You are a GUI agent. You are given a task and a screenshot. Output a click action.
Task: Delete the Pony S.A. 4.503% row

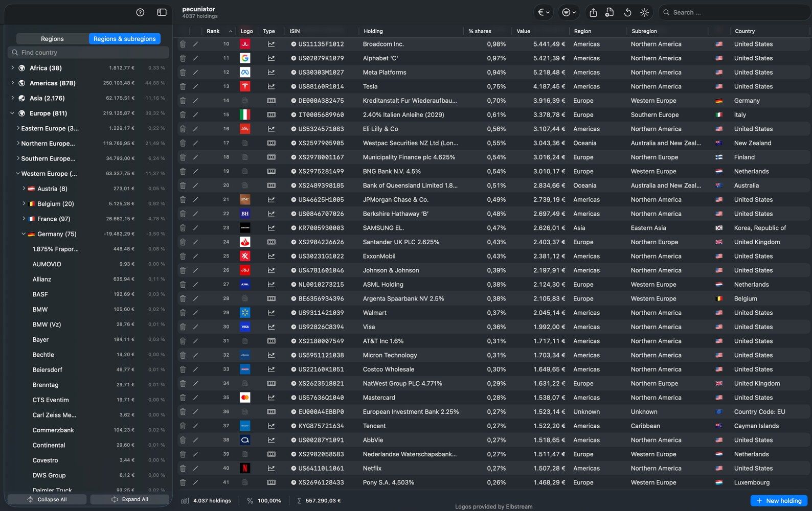(183, 482)
